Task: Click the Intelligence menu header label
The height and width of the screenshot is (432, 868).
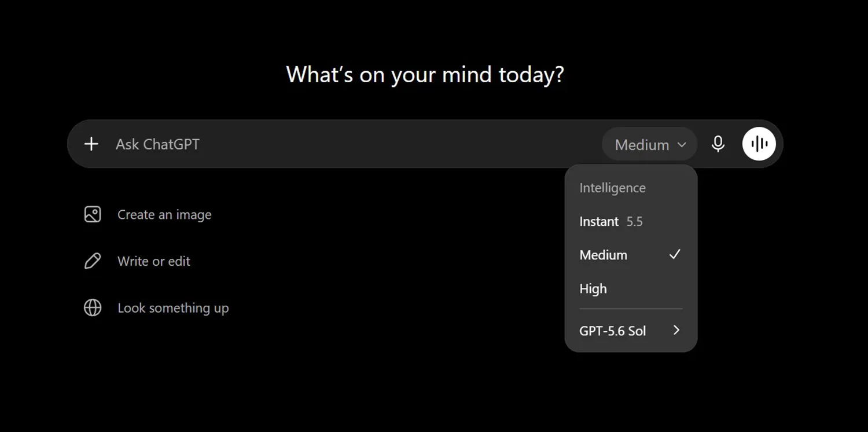Action: coord(612,188)
